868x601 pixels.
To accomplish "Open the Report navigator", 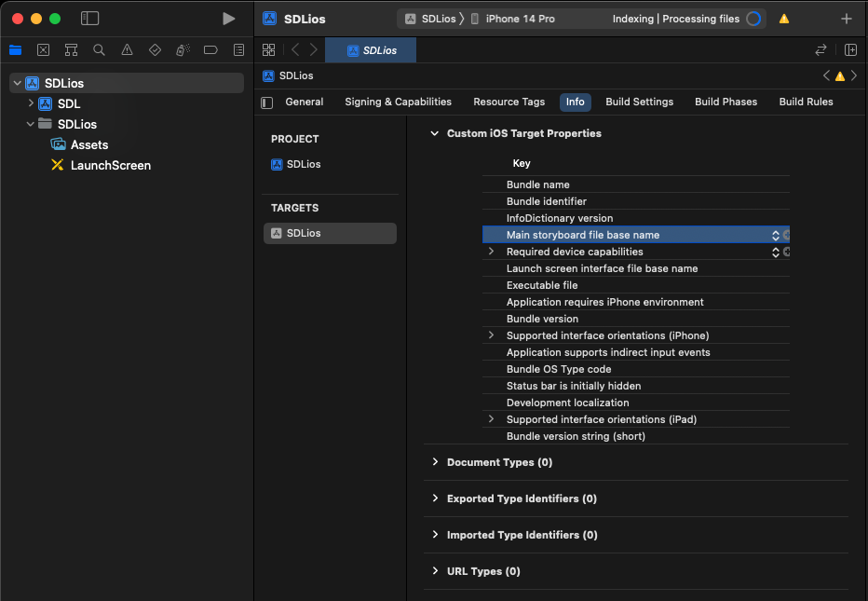I will pos(238,50).
